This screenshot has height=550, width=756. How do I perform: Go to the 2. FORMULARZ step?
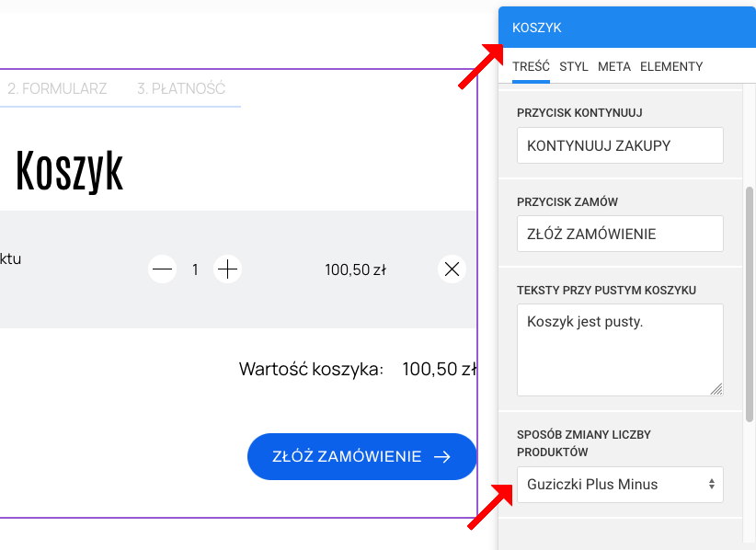tap(57, 89)
